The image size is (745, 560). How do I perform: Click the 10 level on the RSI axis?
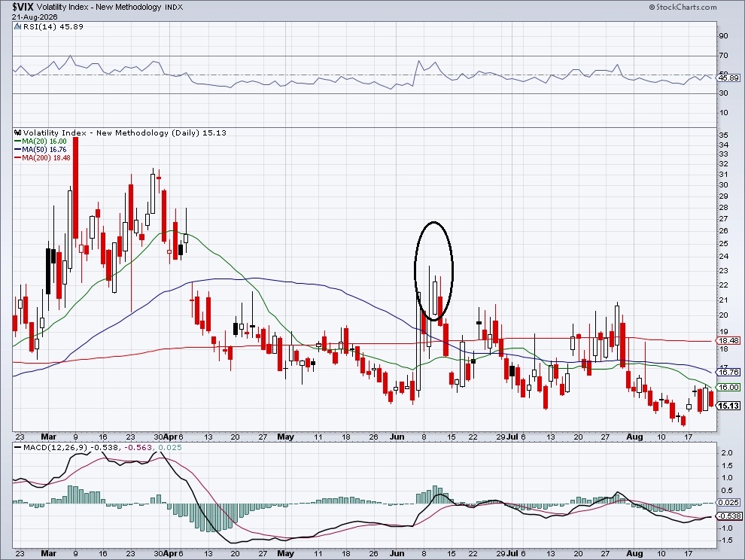click(723, 113)
